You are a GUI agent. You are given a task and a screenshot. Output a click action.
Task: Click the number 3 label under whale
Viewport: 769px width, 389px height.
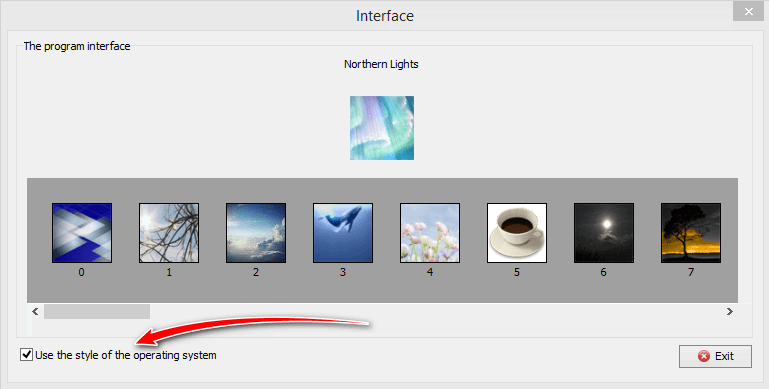(x=343, y=272)
